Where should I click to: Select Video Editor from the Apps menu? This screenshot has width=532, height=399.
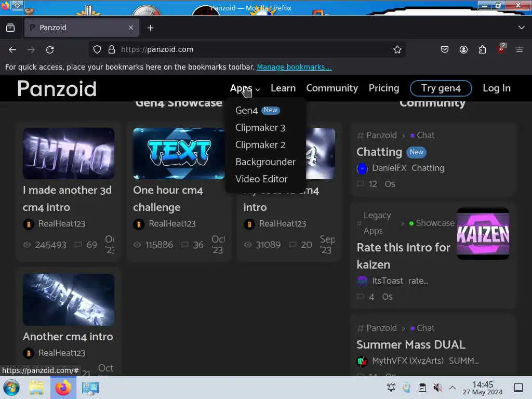click(x=261, y=179)
